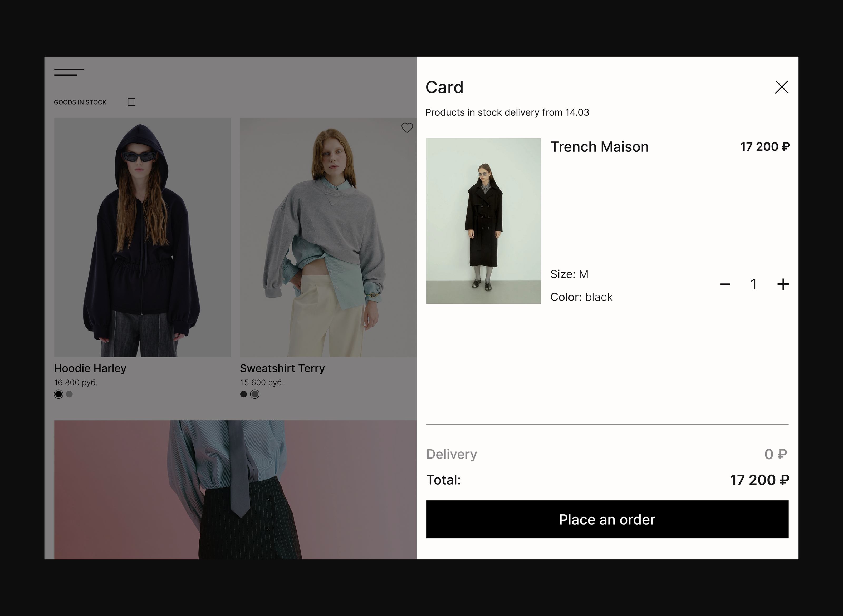
Task: Select black color for Hoodie Harley
Action: pyautogui.click(x=58, y=394)
